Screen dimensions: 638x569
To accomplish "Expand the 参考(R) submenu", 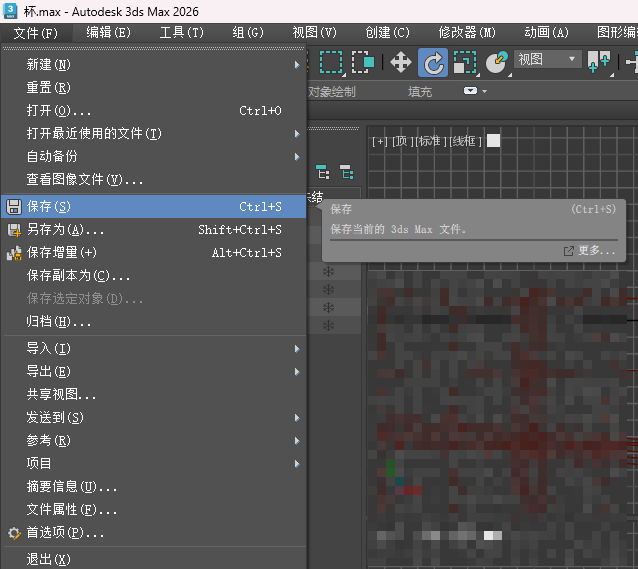I will [x=154, y=440].
